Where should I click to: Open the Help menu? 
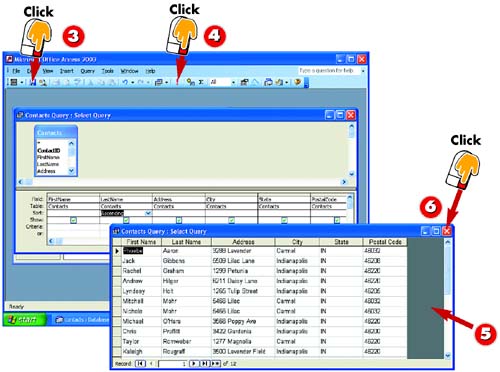click(150, 71)
